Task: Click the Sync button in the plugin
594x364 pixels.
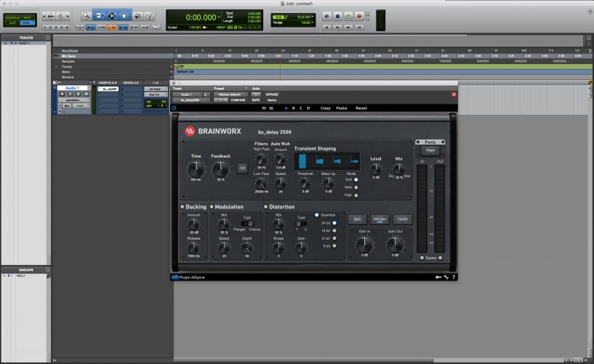Action: [x=357, y=219]
